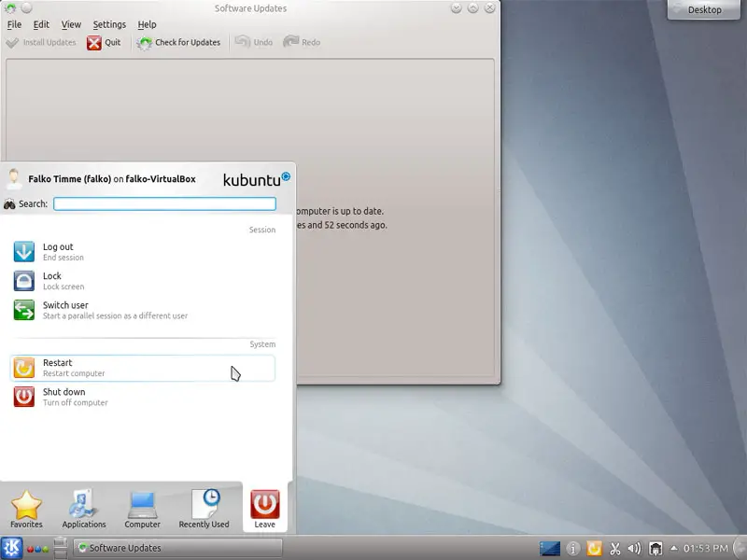
Task: Click the Redo toolbar button
Action: 302,42
